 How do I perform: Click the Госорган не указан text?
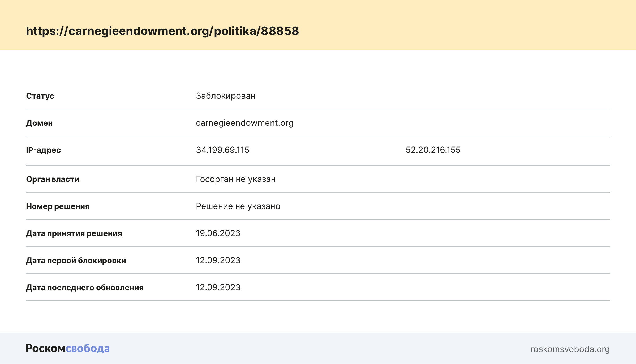pyautogui.click(x=236, y=179)
